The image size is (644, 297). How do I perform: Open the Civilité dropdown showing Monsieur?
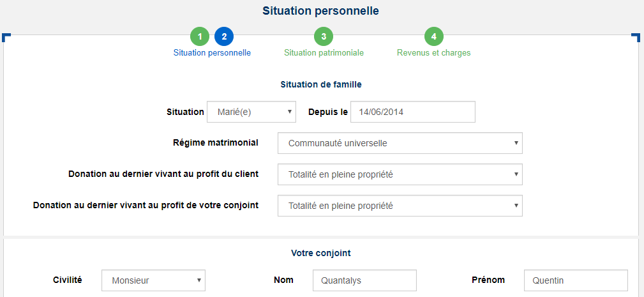pos(153,280)
